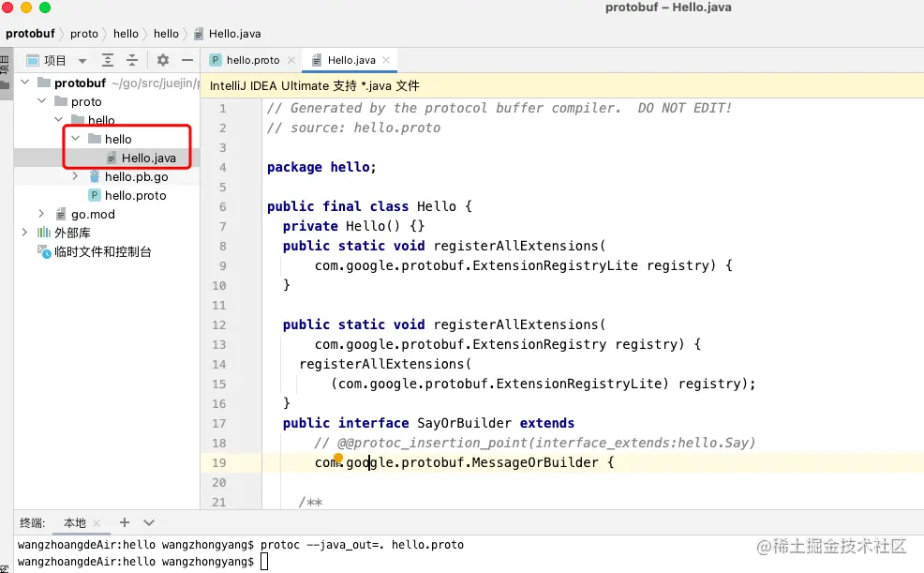Click line number 19 in gutter
Viewport: 924px width, 573px height.
click(x=218, y=462)
